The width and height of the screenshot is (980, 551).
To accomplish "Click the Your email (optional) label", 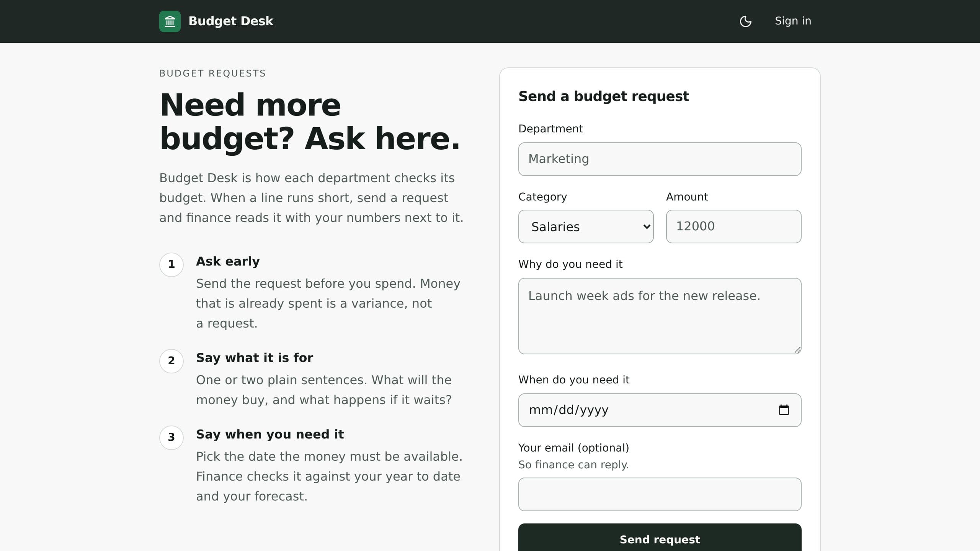I will (x=573, y=448).
